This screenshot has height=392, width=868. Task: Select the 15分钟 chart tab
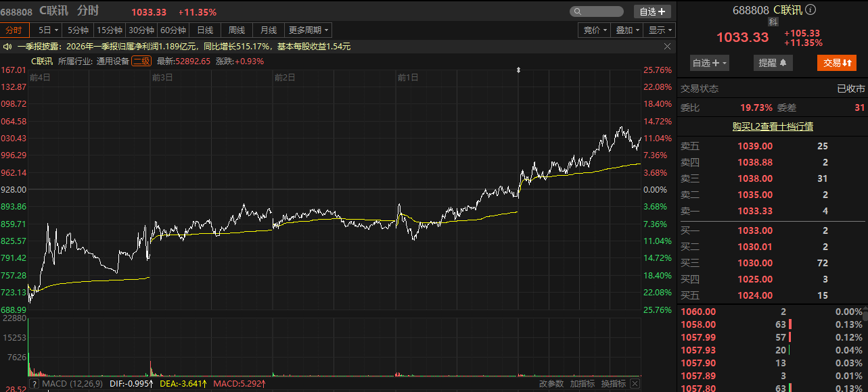click(x=110, y=30)
